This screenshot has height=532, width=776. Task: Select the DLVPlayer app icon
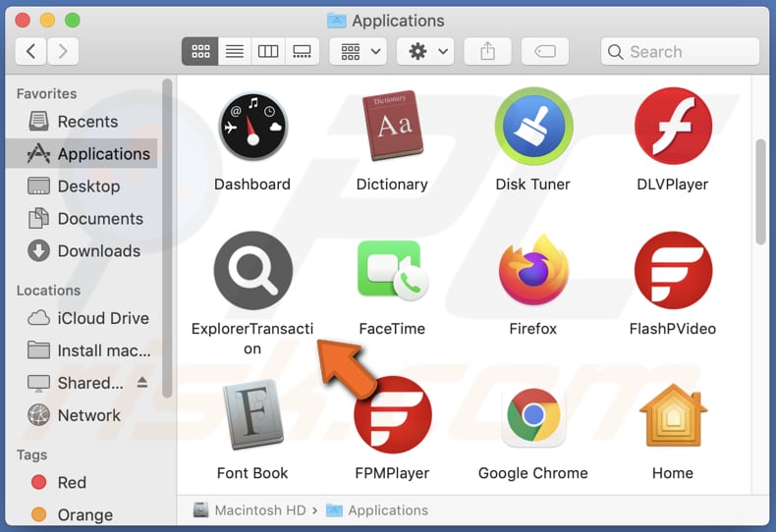[x=673, y=126]
